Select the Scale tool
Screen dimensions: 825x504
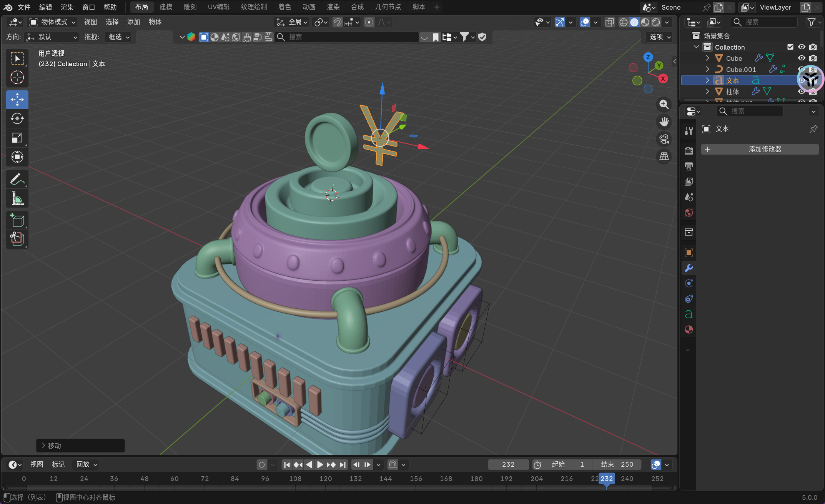[17, 138]
